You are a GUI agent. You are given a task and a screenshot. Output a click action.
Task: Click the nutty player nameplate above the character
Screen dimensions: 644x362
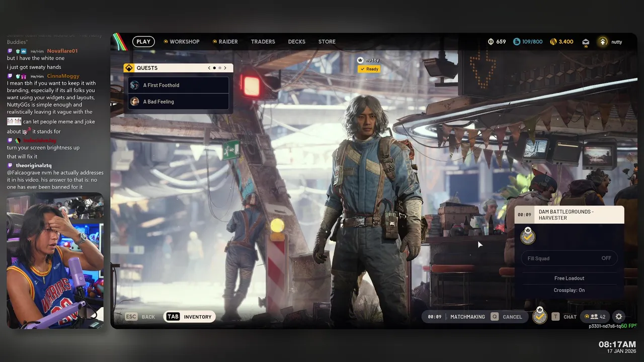(372, 60)
